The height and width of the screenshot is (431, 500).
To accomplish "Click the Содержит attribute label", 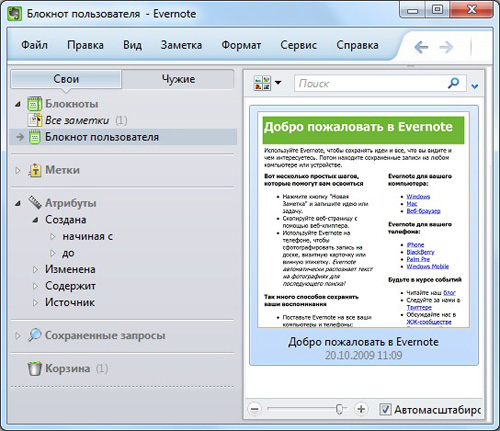I will pos(70,286).
